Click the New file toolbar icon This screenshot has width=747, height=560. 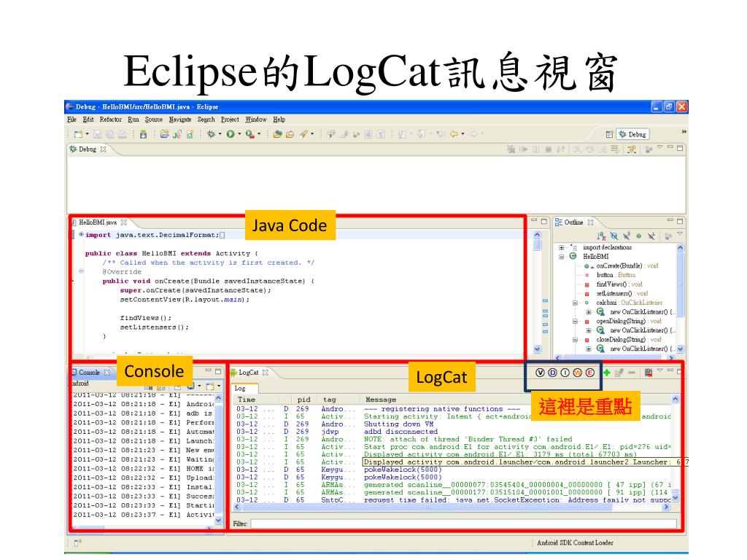point(79,134)
